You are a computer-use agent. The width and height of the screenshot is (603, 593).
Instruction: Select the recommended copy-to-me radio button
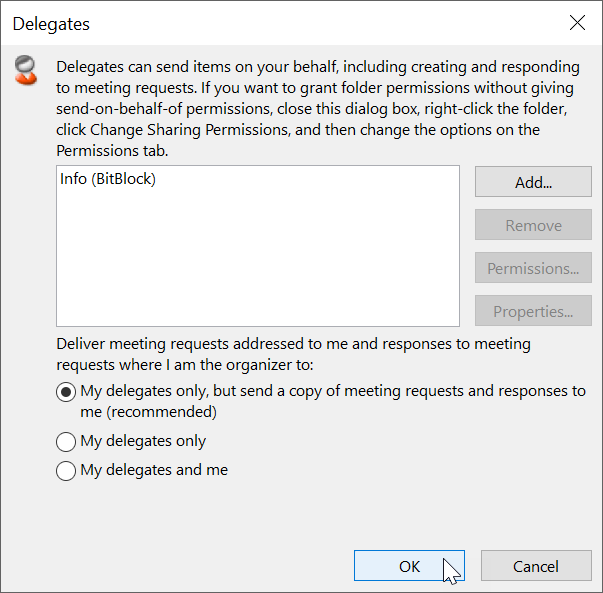click(66, 392)
